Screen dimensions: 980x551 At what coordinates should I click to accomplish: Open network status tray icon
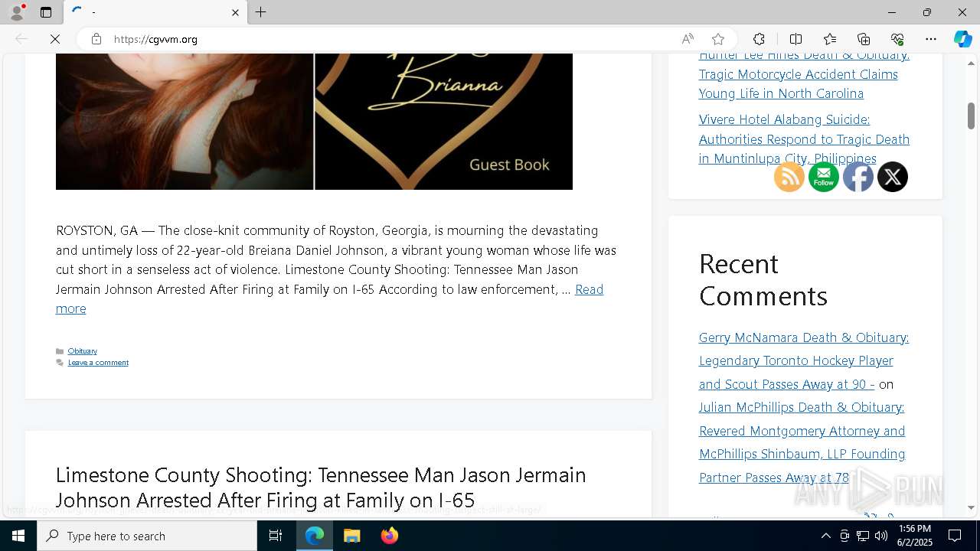[x=863, y=536]
